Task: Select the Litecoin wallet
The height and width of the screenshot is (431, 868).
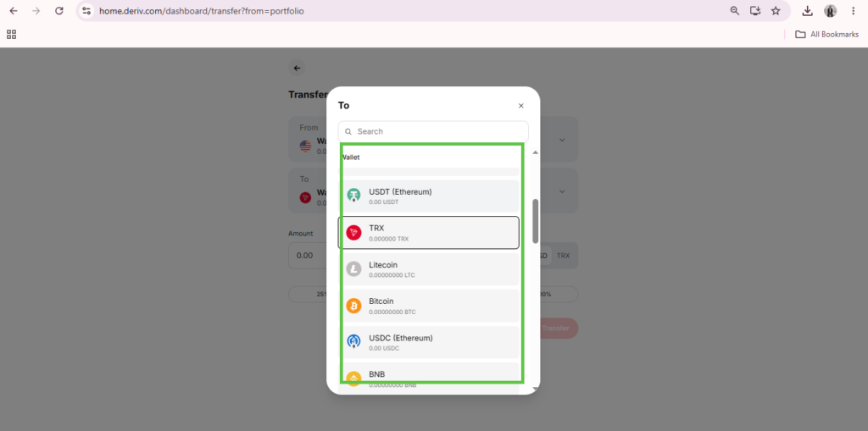Action: click(430, 269)
